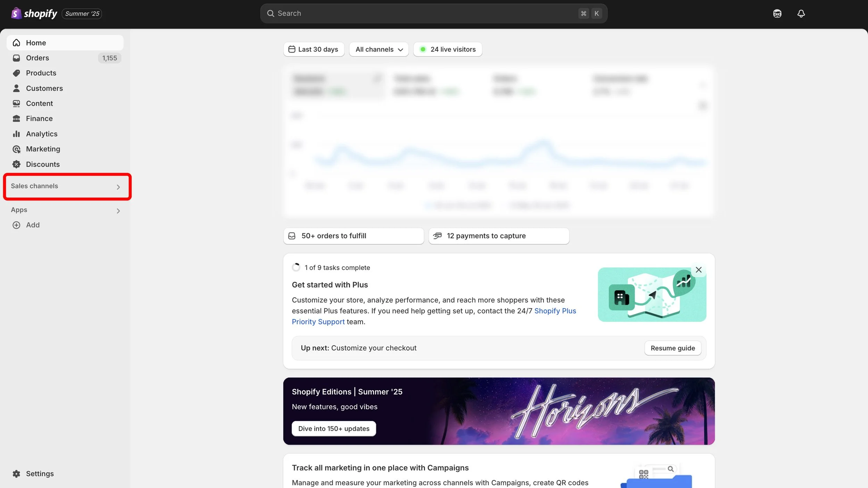Open the All channels dropdown

pyautogui.click(x=379, y=49)
